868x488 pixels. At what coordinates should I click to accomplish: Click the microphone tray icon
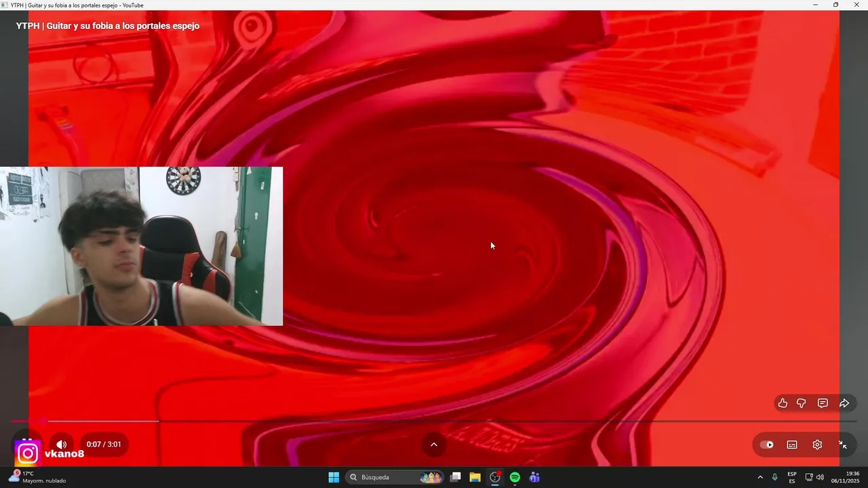coord(774,477)
